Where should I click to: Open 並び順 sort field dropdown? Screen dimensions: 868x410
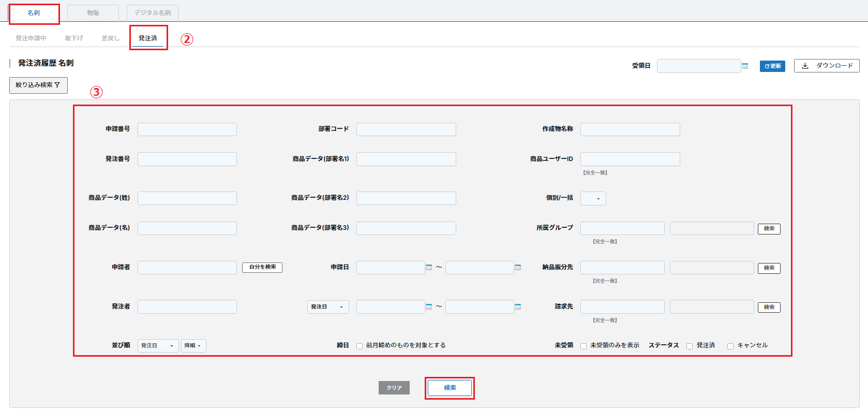[x=158, y=346]
